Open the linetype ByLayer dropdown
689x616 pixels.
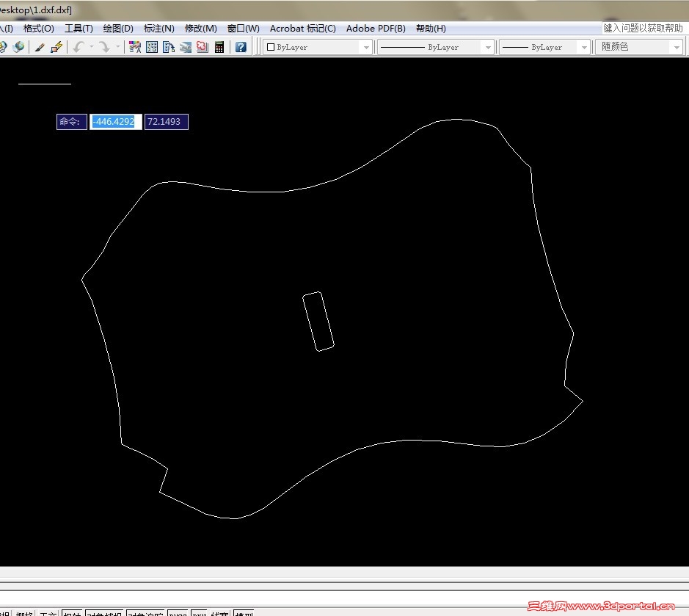point(435,47)
